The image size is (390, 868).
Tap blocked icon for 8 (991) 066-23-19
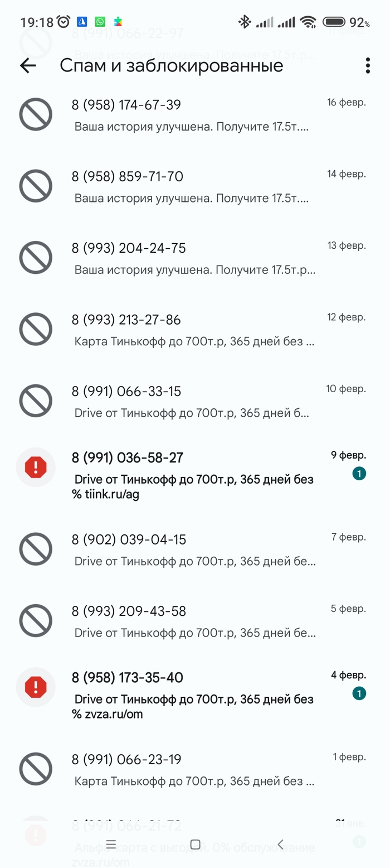coord(36,769)
